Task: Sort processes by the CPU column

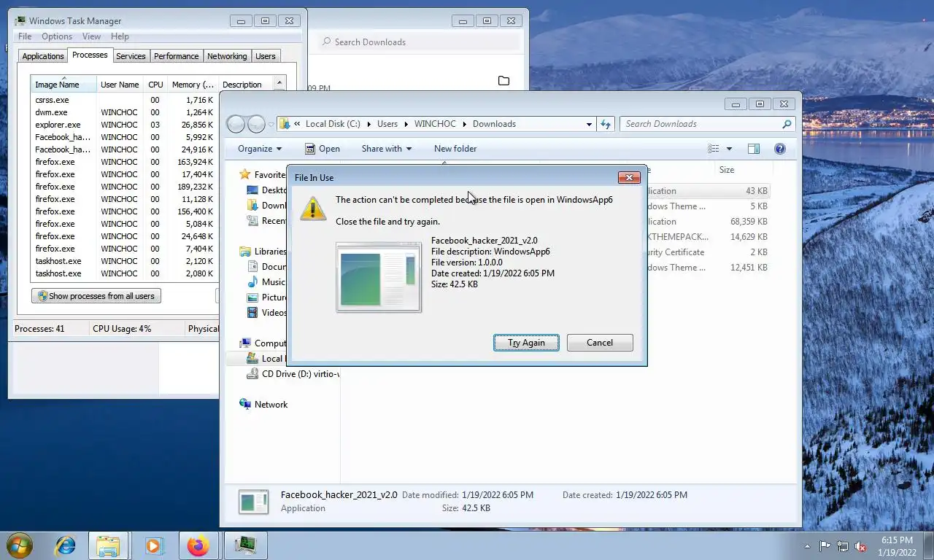Action: pos(155,85)
